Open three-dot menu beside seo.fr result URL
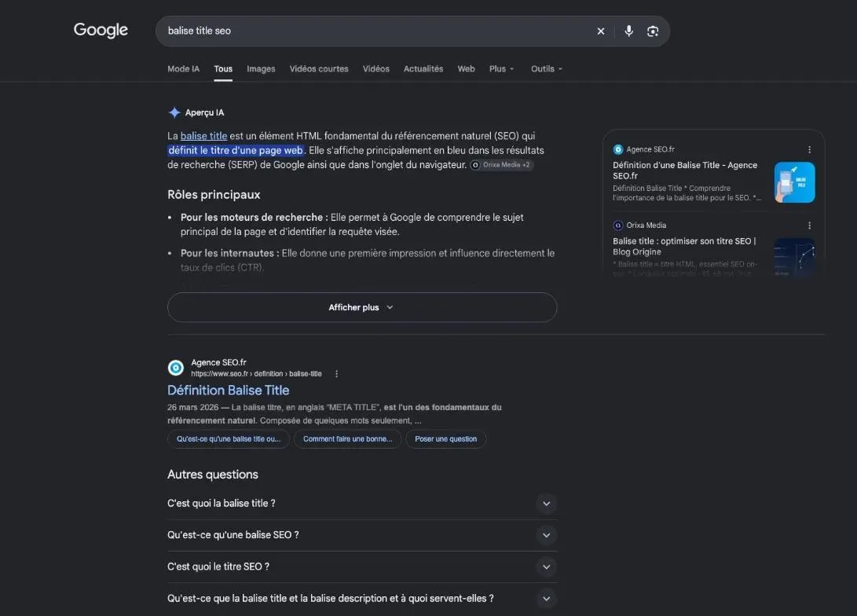The height and width of the screenshot is (616, 857). point(337,374)
